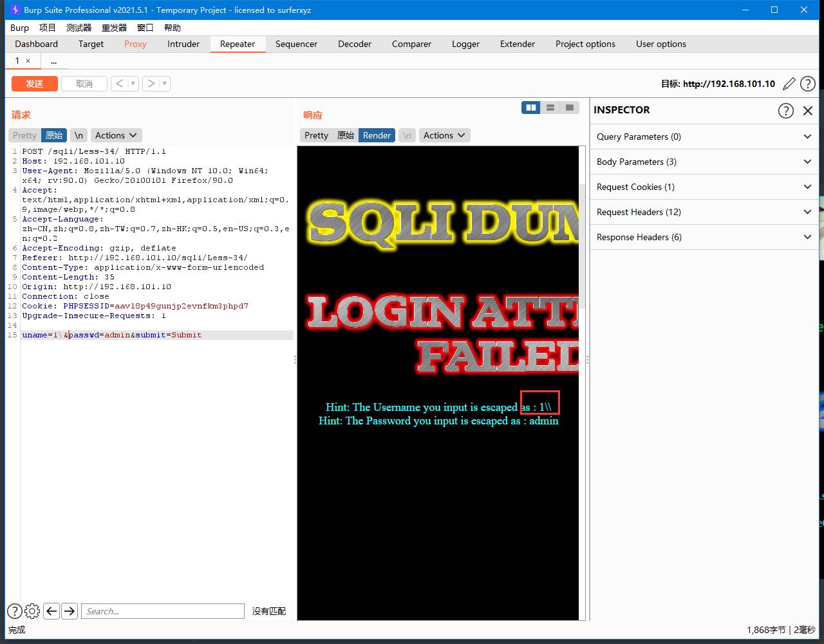The height and width of the screenshot is (644, 824).
Task: Expand Query Parameters (0) section
Action: pyautogui.click(x=704, y=137)
